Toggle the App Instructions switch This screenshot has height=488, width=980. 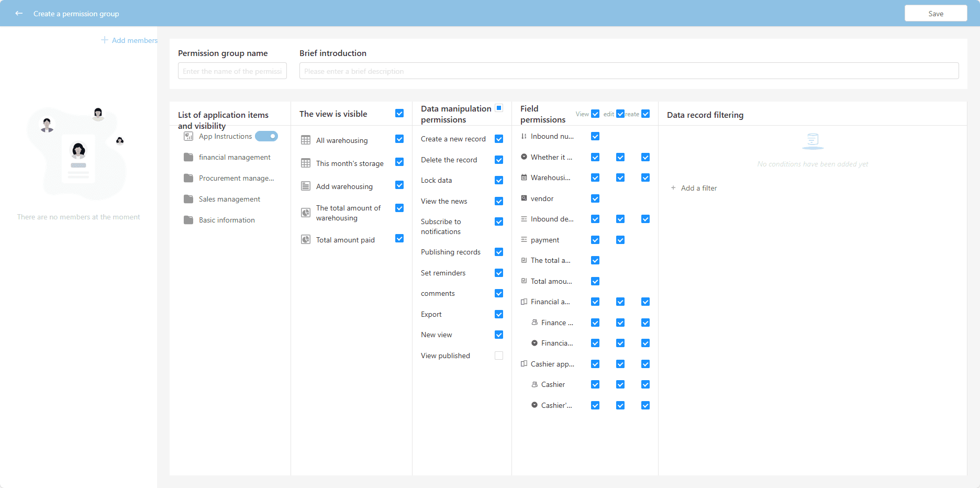[266, 136]
